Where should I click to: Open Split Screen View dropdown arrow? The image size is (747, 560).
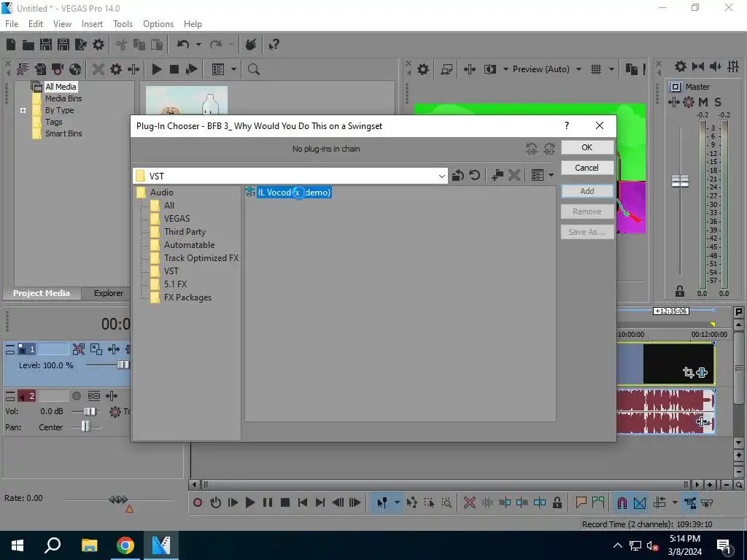point(506,69)
